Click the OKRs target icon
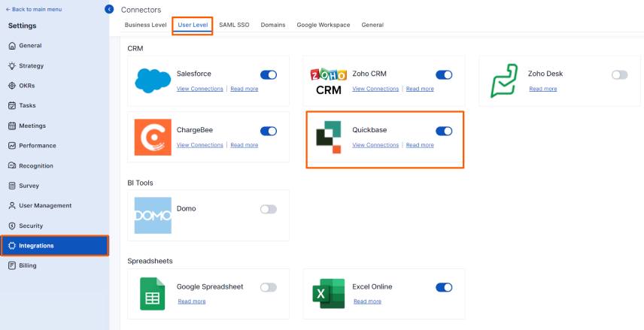The height and width of the screenshot is (330, 644). pyautogui.click(x=12, y=86)
